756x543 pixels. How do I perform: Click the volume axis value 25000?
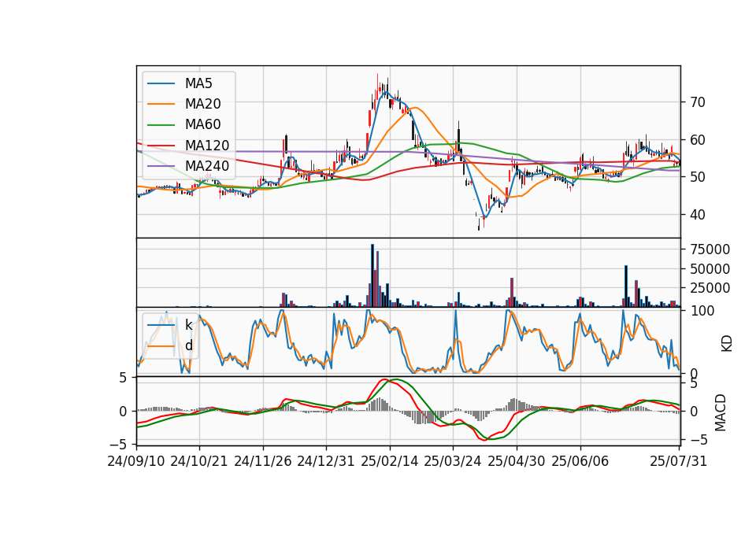click(x=710, y=288)
